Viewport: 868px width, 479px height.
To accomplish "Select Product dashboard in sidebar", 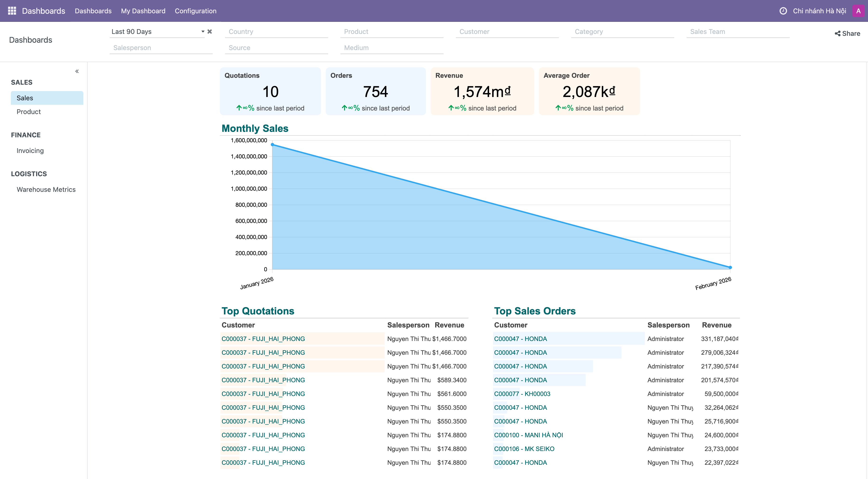I will pyautogui.click(x=29, y=112).
